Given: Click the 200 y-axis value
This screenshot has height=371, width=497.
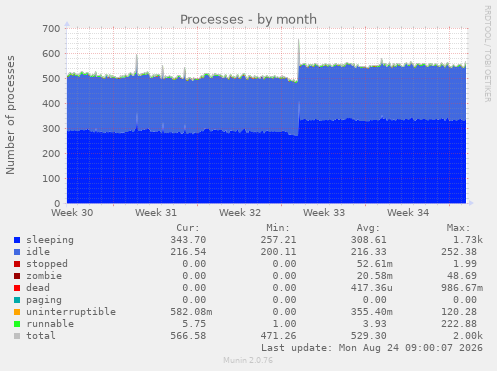Looking at the screenshot, I should click(51, 154).
